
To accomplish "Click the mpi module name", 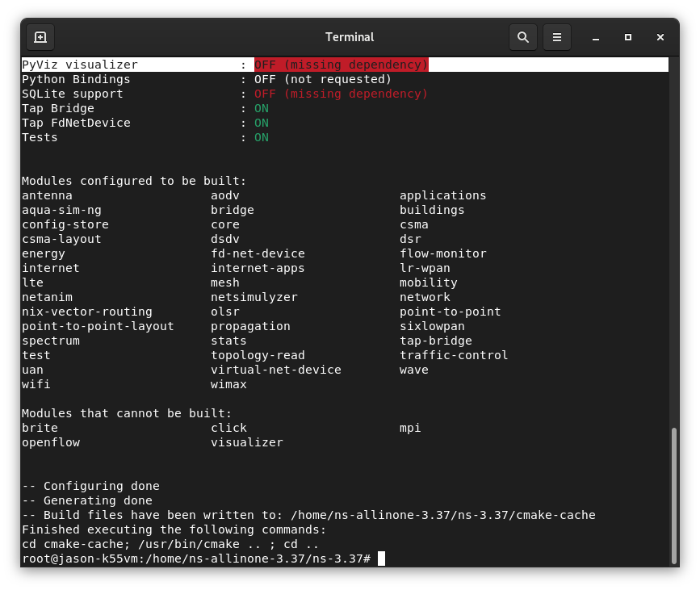I will click(410, 428).
